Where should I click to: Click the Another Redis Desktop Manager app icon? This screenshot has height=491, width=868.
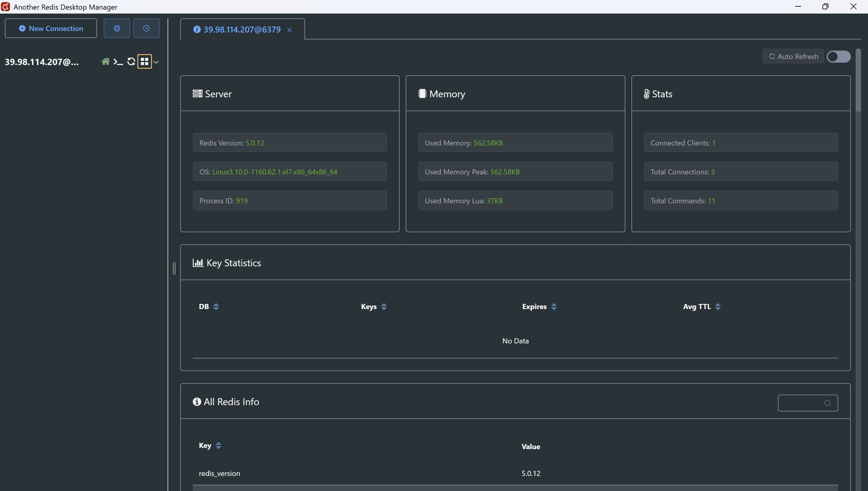click(x=6, y=7)
